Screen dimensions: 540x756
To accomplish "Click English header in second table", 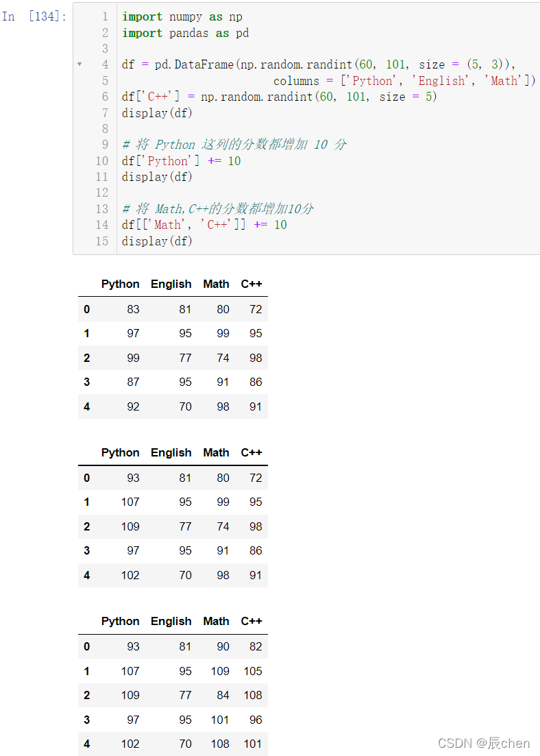I will (171, 453).
